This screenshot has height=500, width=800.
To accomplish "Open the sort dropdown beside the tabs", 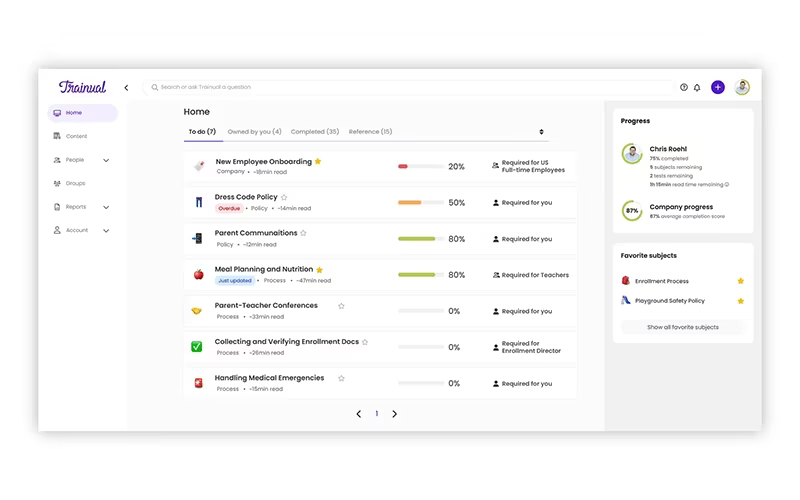I will [x=541, y=132].
